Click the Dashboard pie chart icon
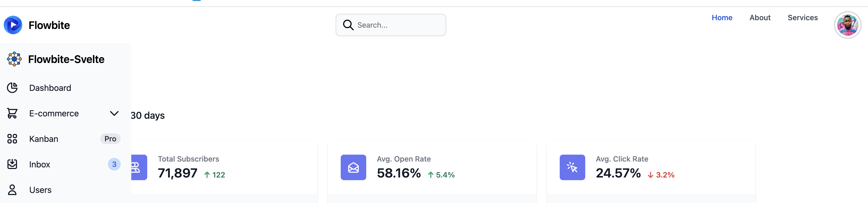Viewport: 868px width, 203px height. (x=12, y=87)
